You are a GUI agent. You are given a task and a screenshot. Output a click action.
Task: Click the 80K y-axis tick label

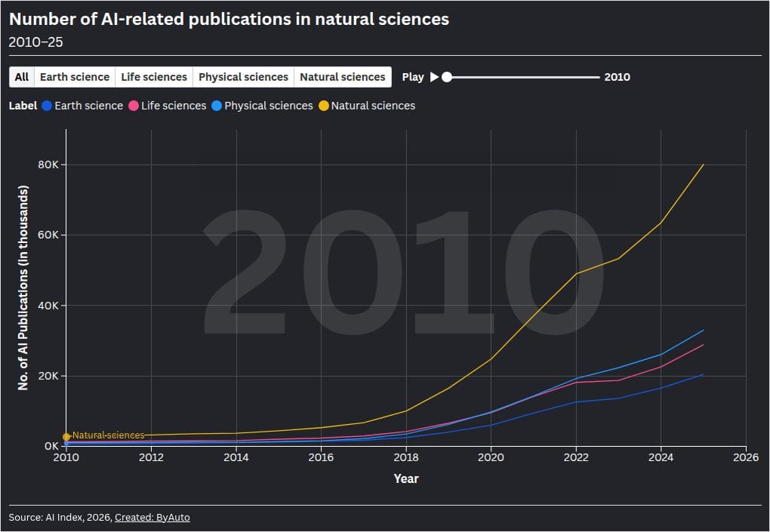point(48,165)
